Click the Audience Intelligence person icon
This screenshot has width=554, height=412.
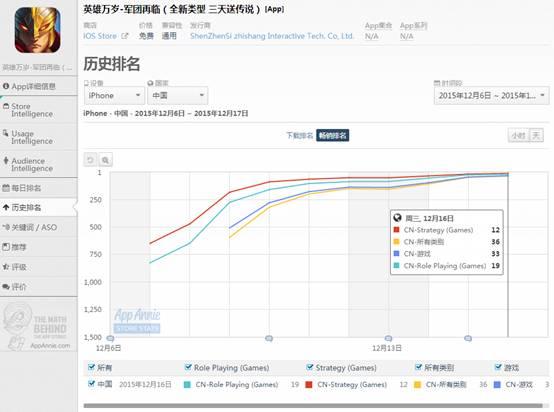coord(6,160)
